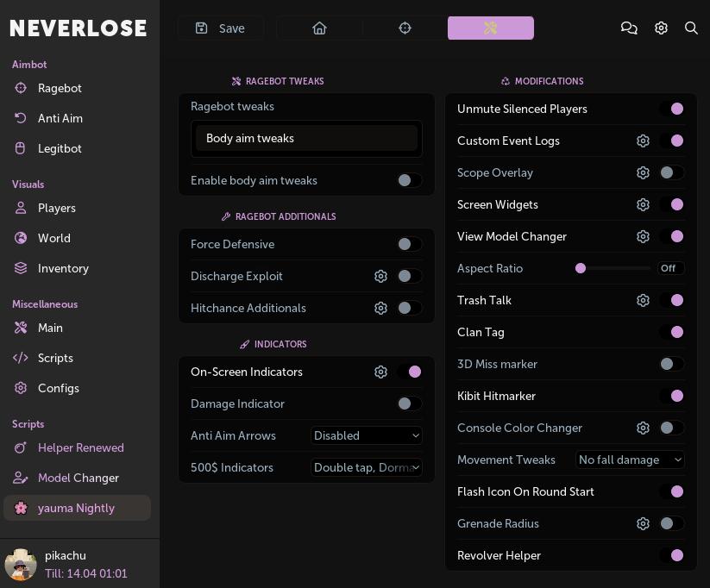Go to the home tab icon

click(319, 28)
